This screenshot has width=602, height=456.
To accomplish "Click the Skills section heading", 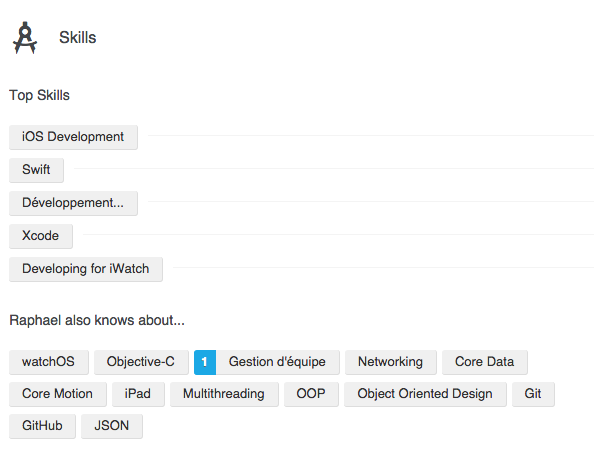I will pyautogui.click(x=78, y=38).
